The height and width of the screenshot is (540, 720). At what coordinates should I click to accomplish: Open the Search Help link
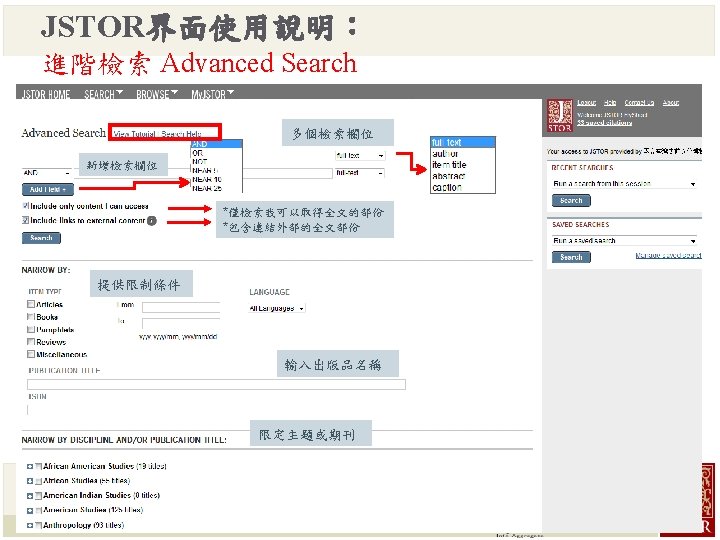tap(181, 134)
